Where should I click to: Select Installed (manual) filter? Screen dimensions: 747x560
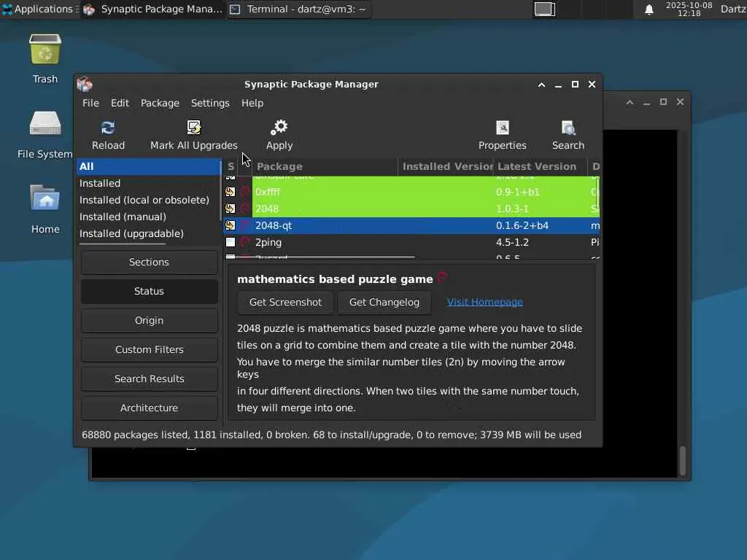[148, 217]
